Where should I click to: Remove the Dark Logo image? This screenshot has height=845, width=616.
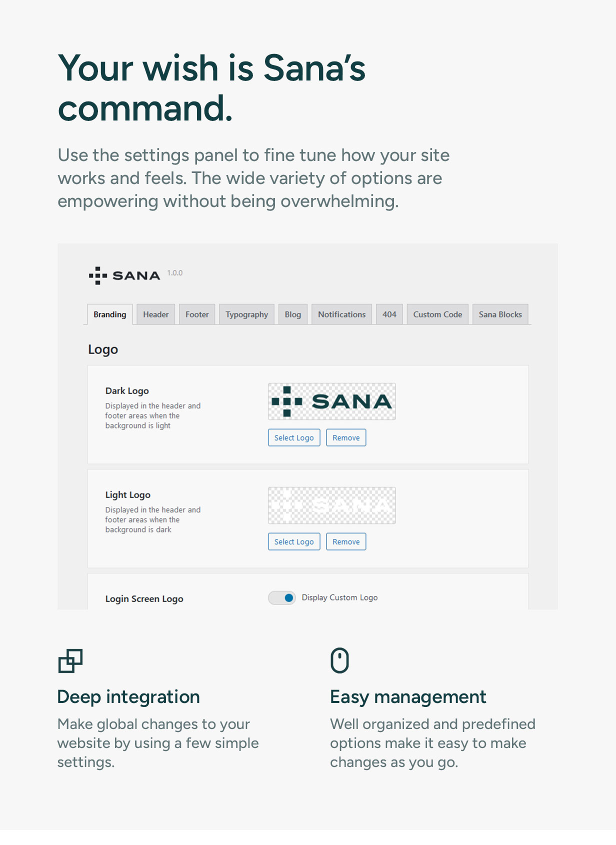[x=346, y=437]
